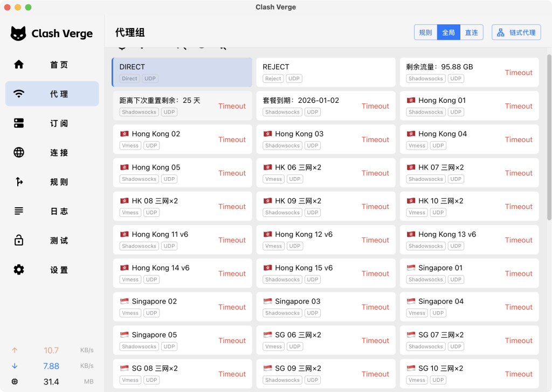Click the Clash Verge cat logo
Viewport: 552px width, 392px height.
pyautogui.click(x=19, y=33)
